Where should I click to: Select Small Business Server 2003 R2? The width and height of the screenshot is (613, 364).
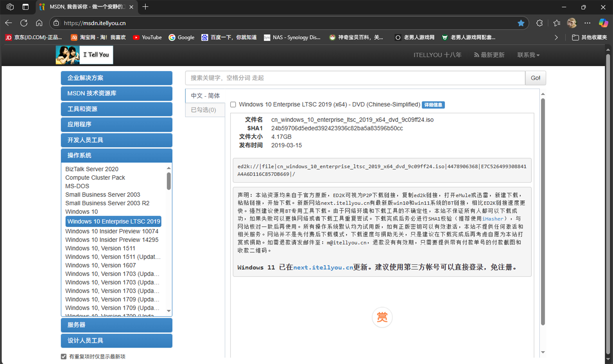pos(107,203)
